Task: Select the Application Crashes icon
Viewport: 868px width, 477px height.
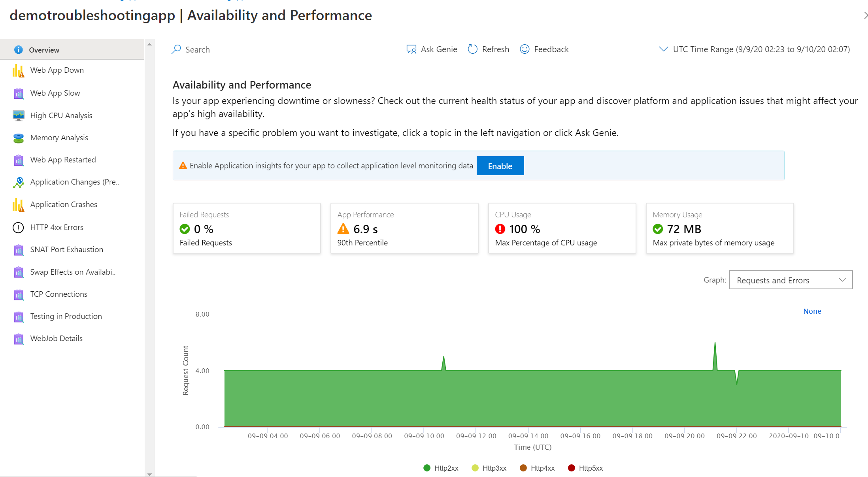Action: pos(17,204)
